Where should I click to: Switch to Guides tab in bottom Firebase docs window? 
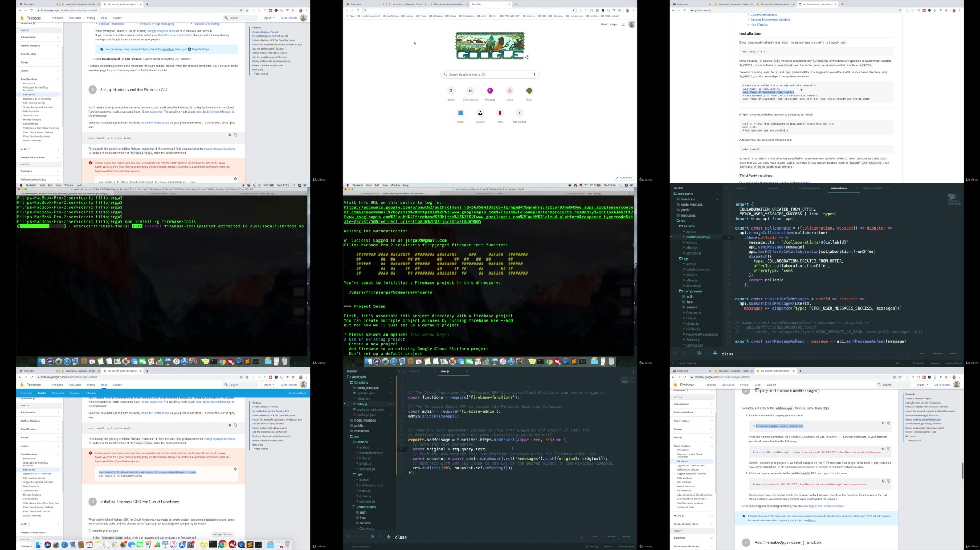tap(42, 393)
